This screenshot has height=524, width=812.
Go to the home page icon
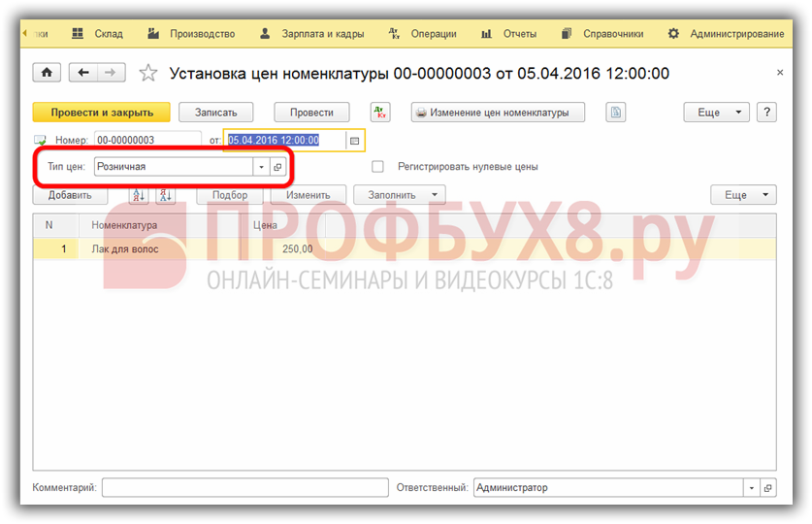pyautogui.click(x=47, y=73)
